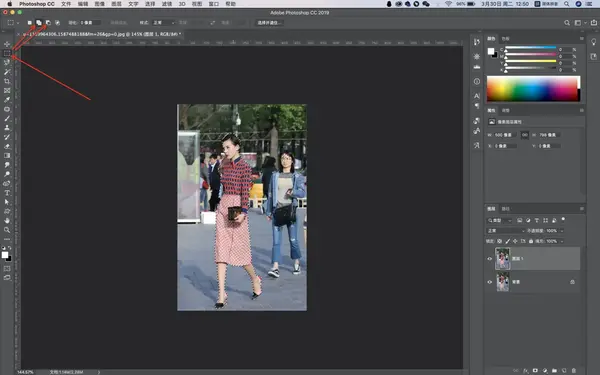This screenshot has width=600, height=375.
Task: Click the Add layer mask icon
Action: pyautogui.click(x=535, y=370)
